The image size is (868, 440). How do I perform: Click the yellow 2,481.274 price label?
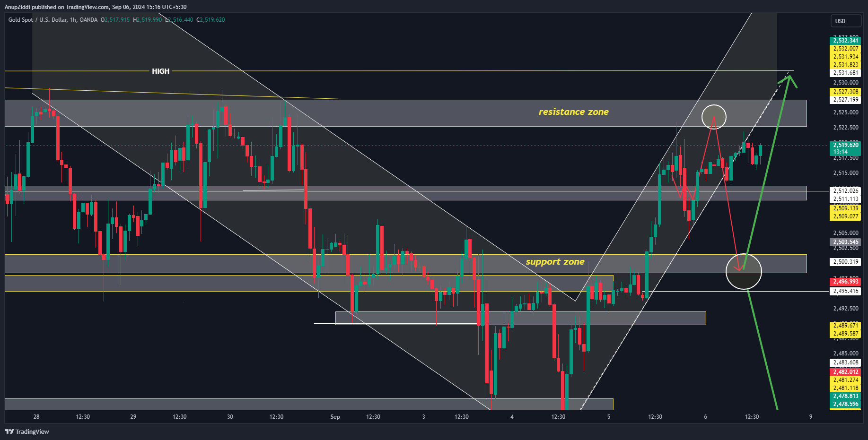[845, 380]
